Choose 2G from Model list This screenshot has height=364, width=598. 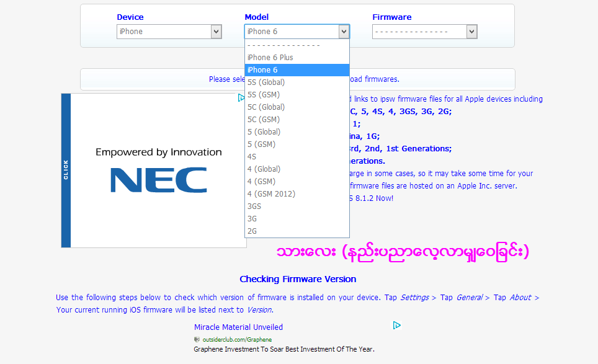click(x=297, y=231)
